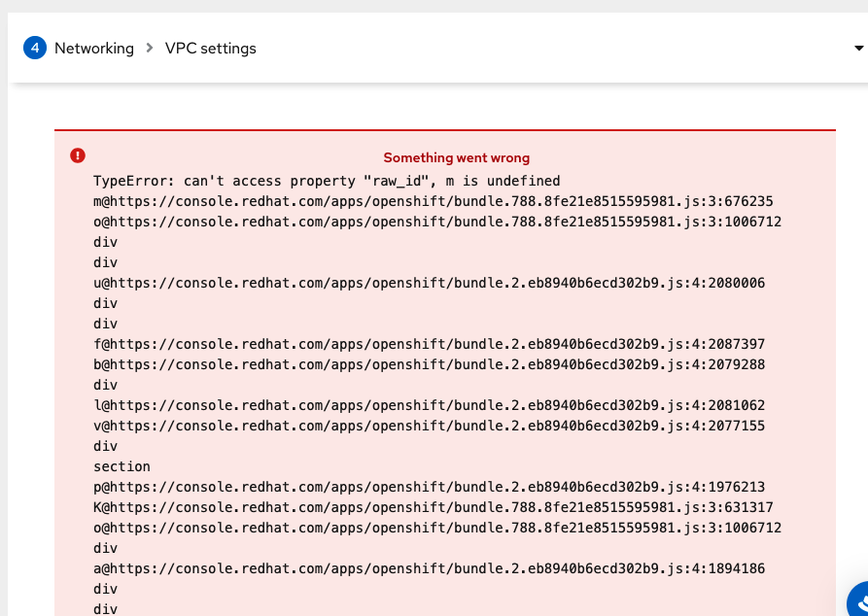Click the p@ stack line ending 1976213

(x=429, y=487)
